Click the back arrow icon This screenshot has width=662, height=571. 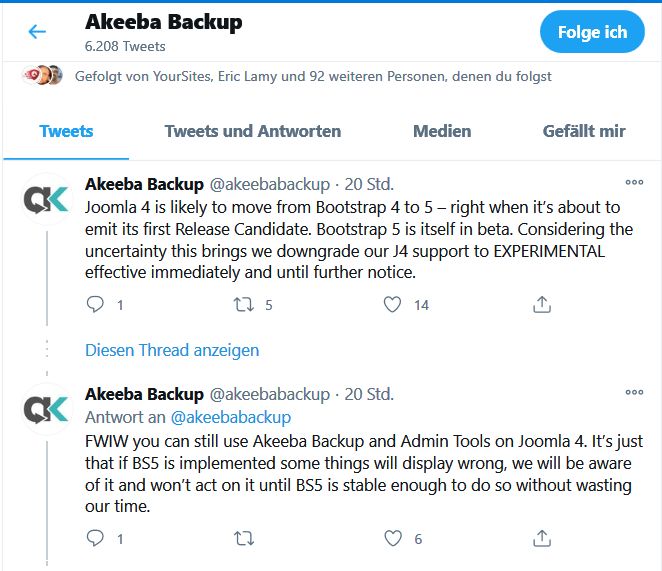[x=37, y=32]
